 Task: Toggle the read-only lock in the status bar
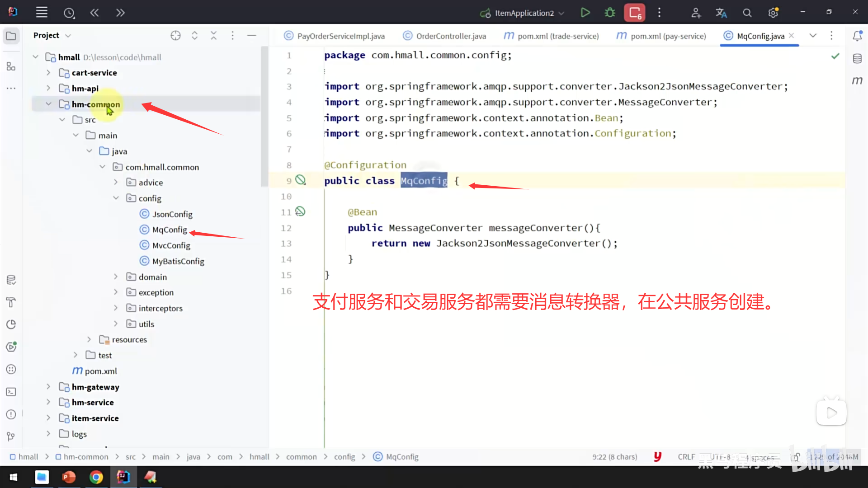(x=796, y=457)
